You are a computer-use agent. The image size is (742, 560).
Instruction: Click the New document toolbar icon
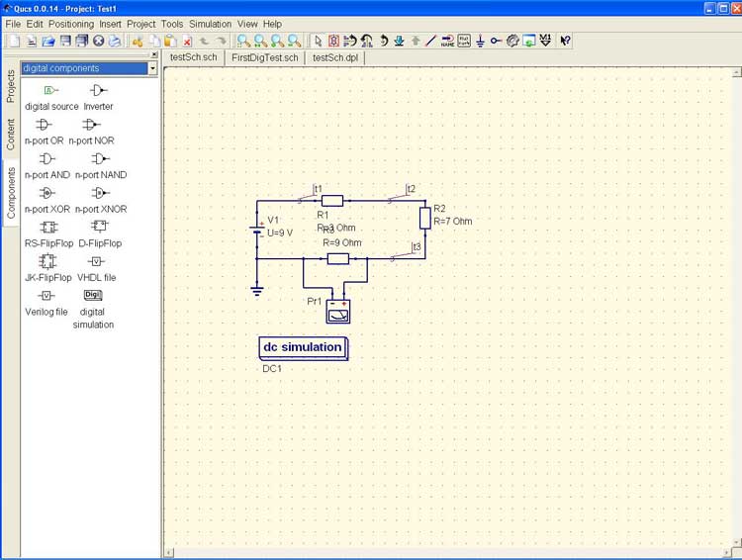[15, 42]
